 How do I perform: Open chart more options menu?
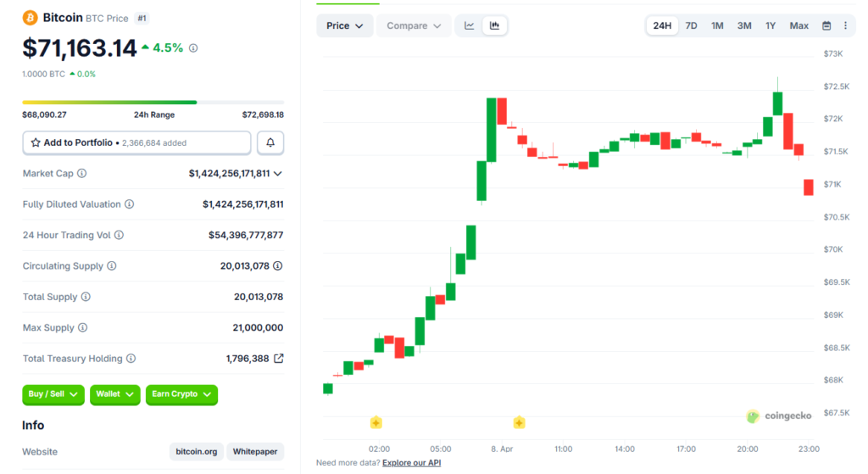click(845, 25)
